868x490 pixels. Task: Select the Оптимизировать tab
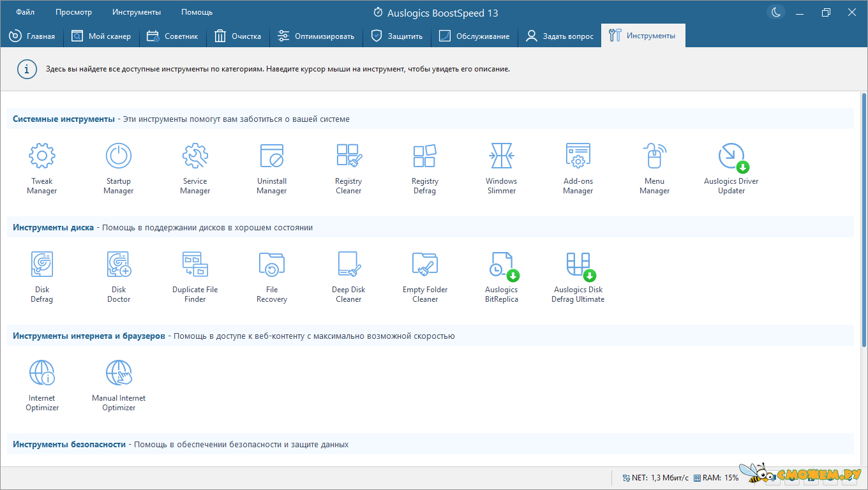316,36
